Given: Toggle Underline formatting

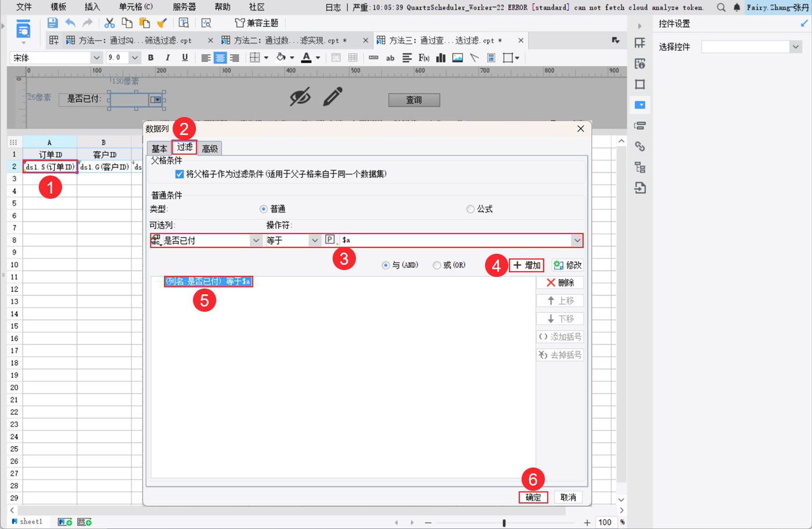Looking at the screenshot, I should [x=185, y=57].
